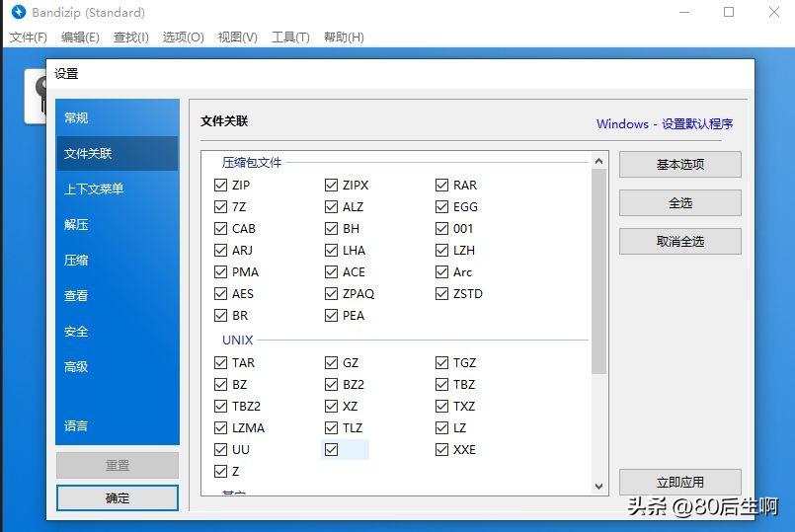
Task: Uncheck the ZSTD format checkbox
Action: coord(441,293)
